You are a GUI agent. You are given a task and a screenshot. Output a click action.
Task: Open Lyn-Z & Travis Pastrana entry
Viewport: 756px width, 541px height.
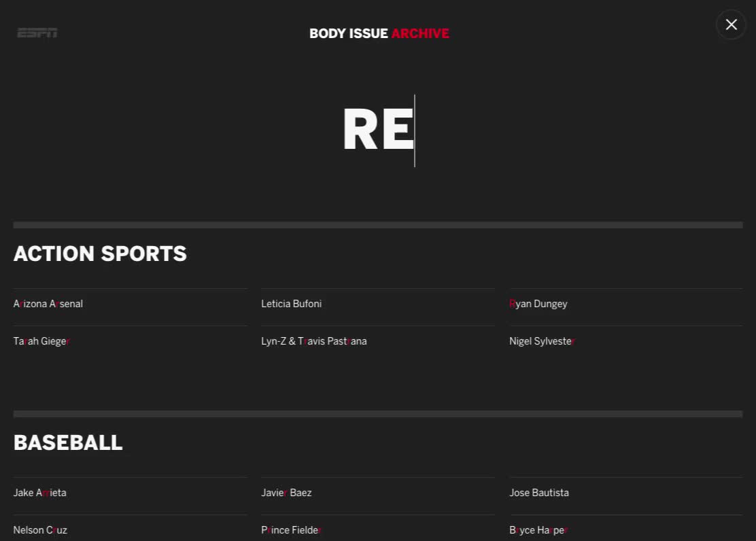314,341
